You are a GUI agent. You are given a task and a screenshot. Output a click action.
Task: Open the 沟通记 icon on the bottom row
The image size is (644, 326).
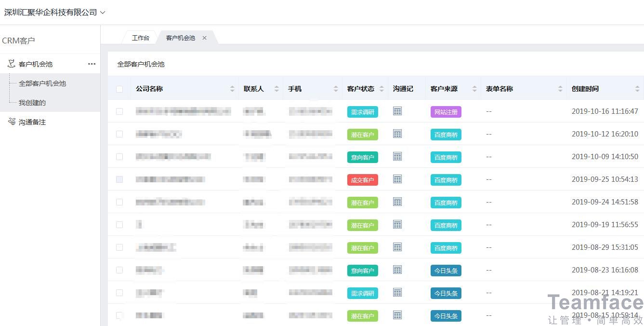(397, 315)
